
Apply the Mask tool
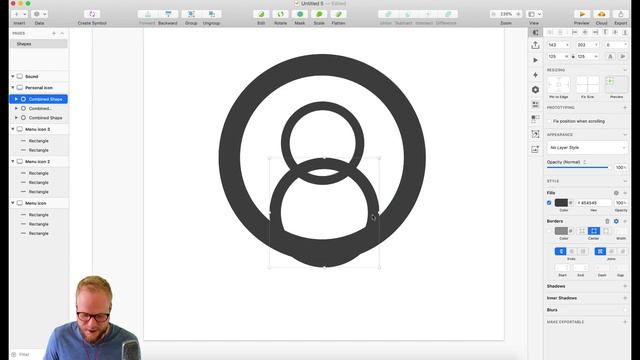[x=300, y=14]
